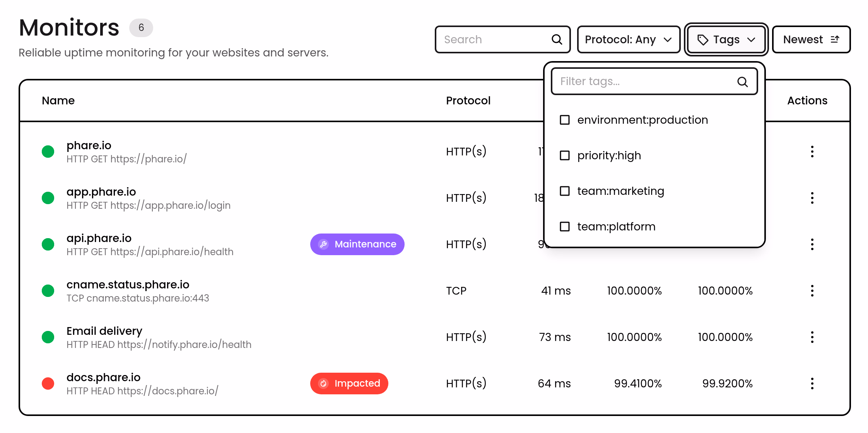This screenshot has height=433, width=868.
Task: Open actions menu for phare.io row
Action: (812, 152)
